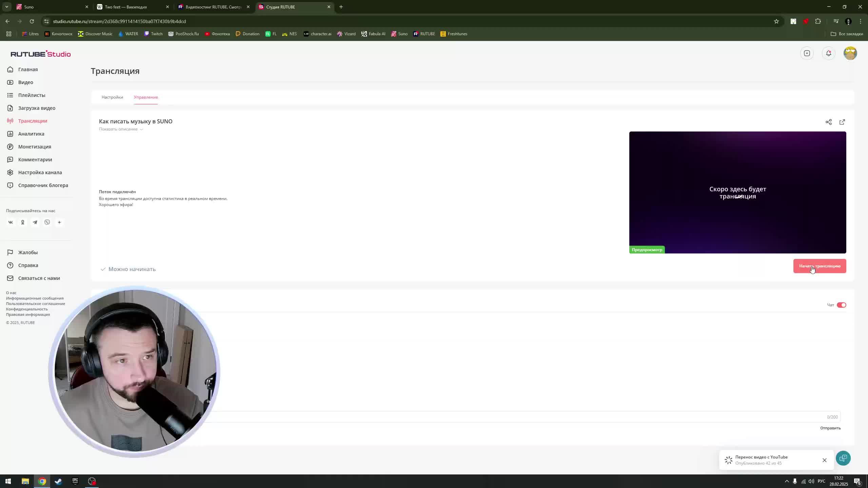Click the Монетизация sidebar icon
The width and height of the screenshot is (868, 488).
(x=10, y=147)
